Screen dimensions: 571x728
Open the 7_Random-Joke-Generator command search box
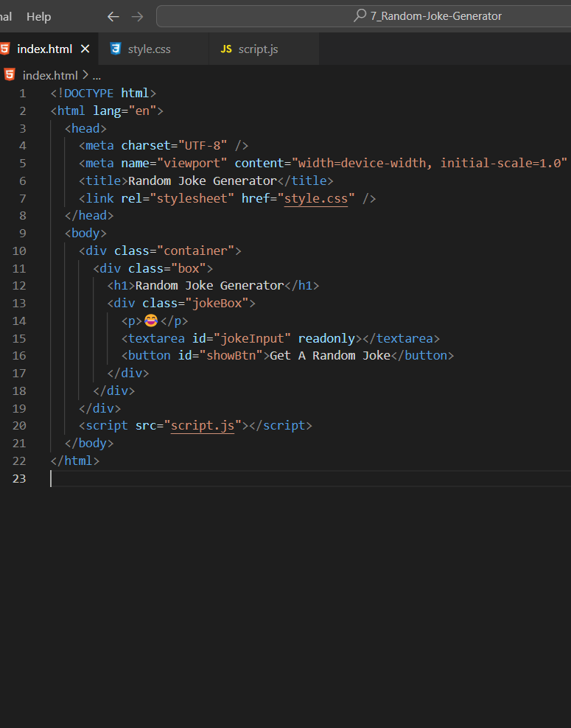coord(363,16)
